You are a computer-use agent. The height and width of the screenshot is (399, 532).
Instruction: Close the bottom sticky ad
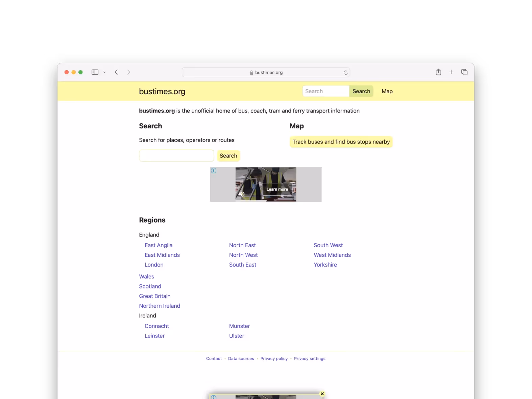click(322, 394)
